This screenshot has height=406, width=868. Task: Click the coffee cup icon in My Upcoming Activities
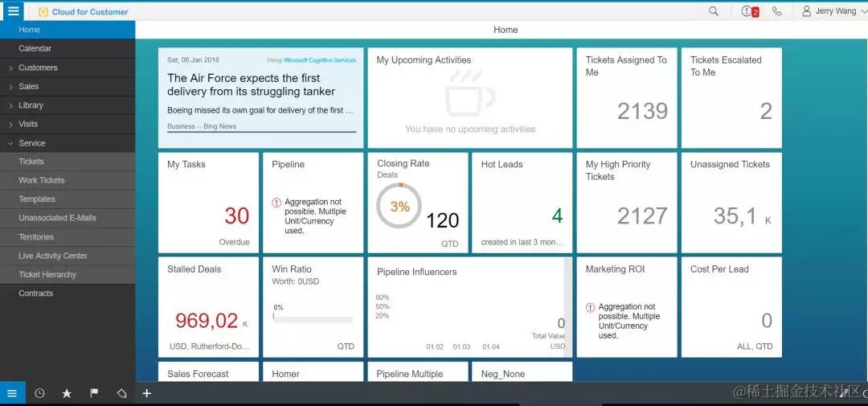[469, 92]
